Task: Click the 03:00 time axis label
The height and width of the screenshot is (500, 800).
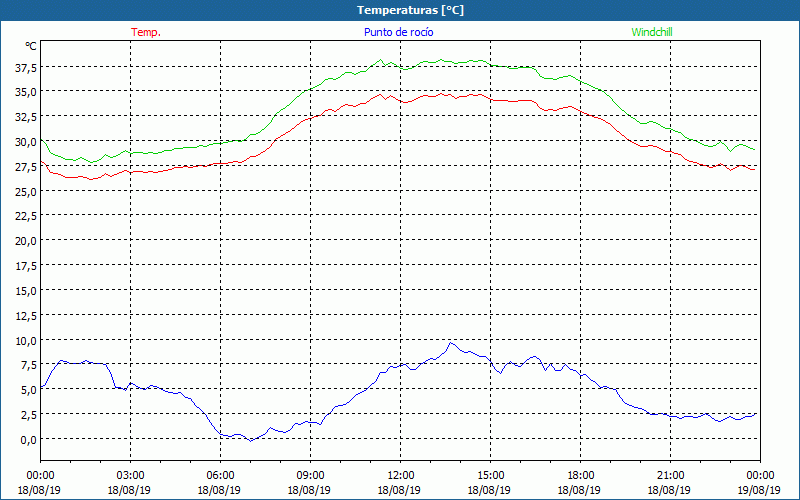Action: pyautogui.click(x=130, y=476)
